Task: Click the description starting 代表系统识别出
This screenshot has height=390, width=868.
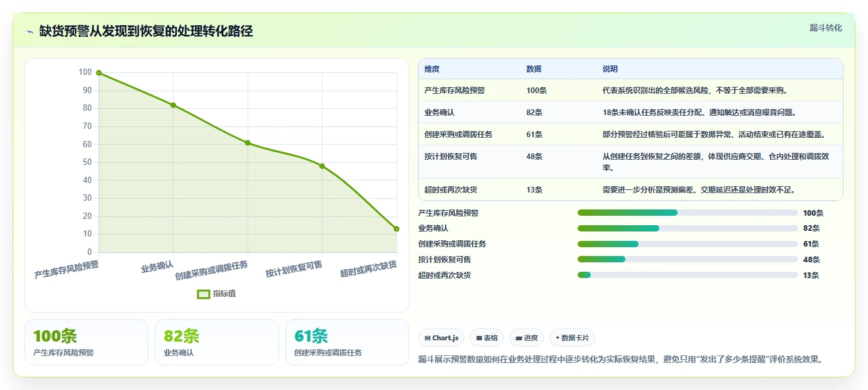Action: click(x=695, y=91)
